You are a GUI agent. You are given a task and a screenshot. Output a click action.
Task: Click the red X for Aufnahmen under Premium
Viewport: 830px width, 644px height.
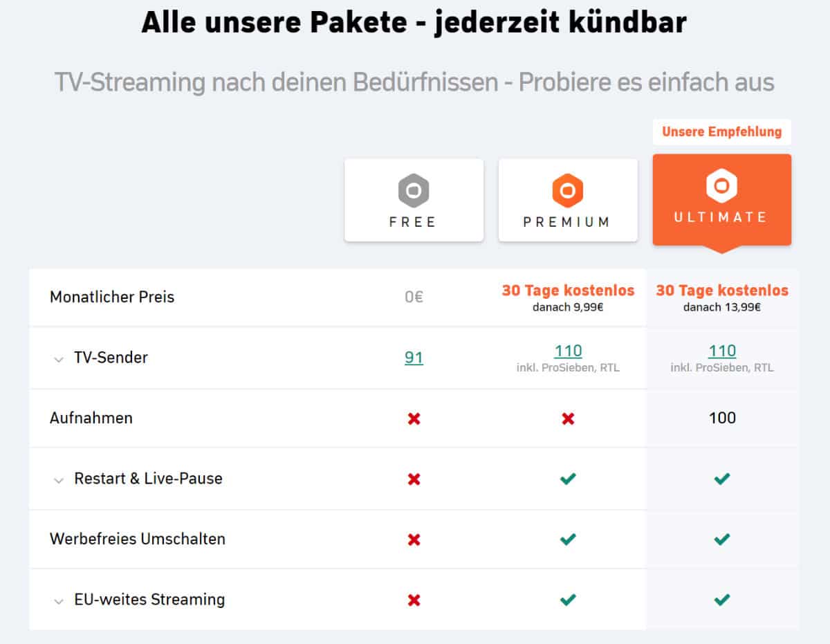568,418
